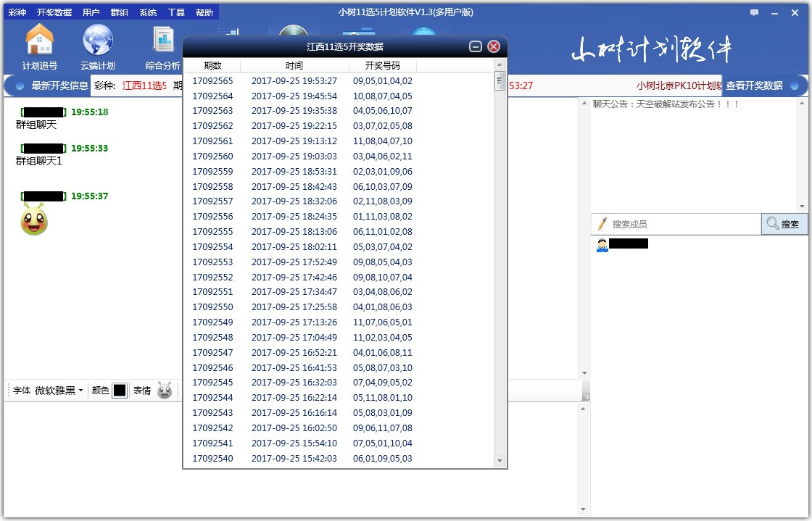This screenshot has height=521, width=812.
Task: Click the message icon in title bar
Action: (x=755, y=12)
